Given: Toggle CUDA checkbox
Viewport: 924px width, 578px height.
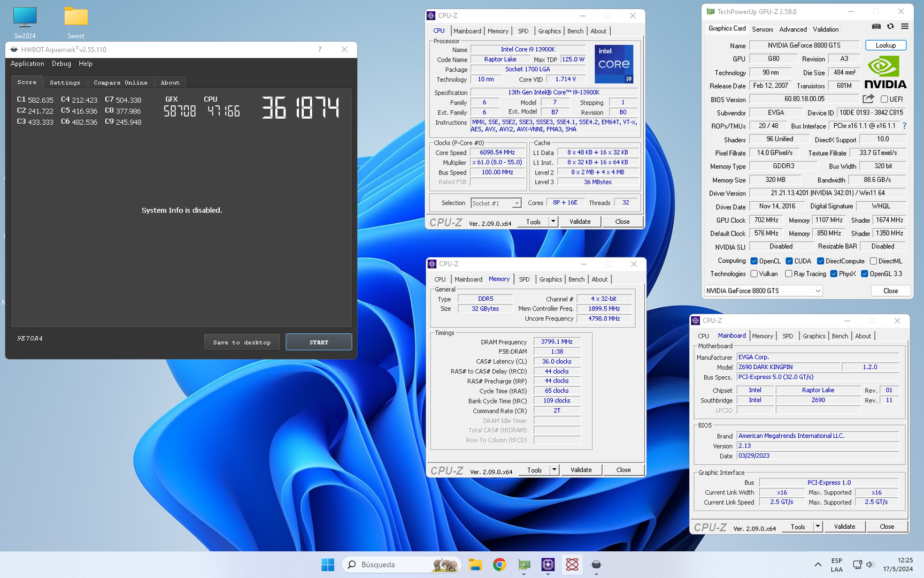Looking at the screenshot, I should 789,261.
